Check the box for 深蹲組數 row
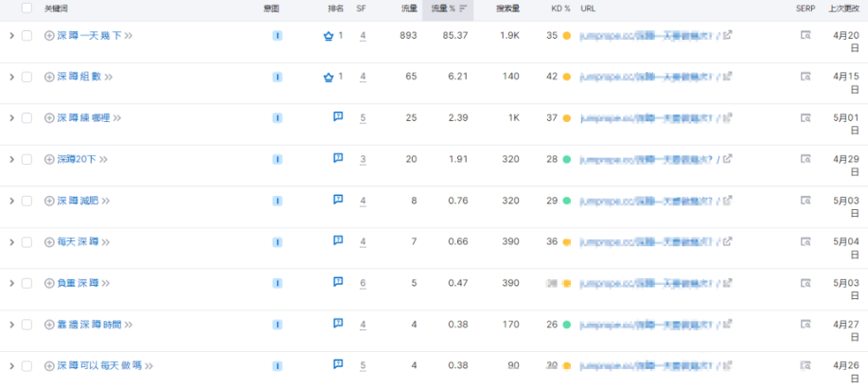The height and width of the screenshot is (389, 868). pos(27,77)
